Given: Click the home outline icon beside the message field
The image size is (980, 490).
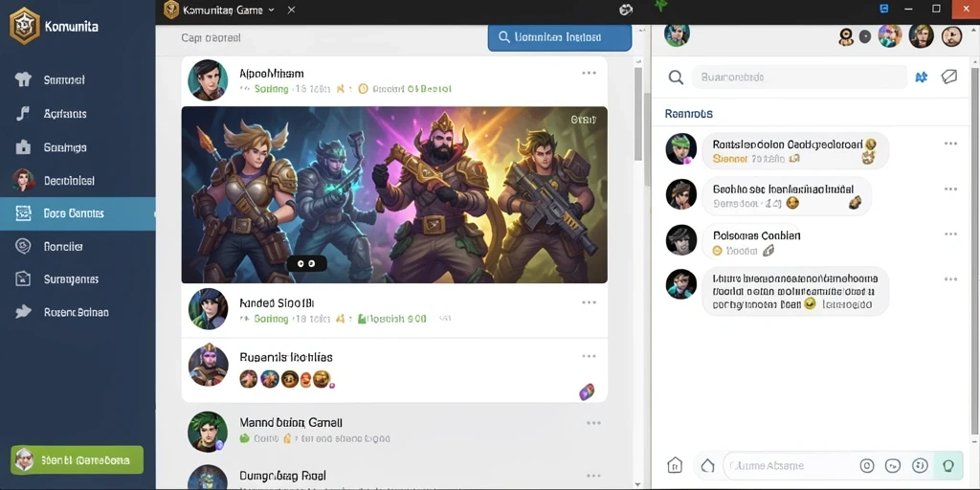Looking at the screenshot, I should click(x=707, y=465).
